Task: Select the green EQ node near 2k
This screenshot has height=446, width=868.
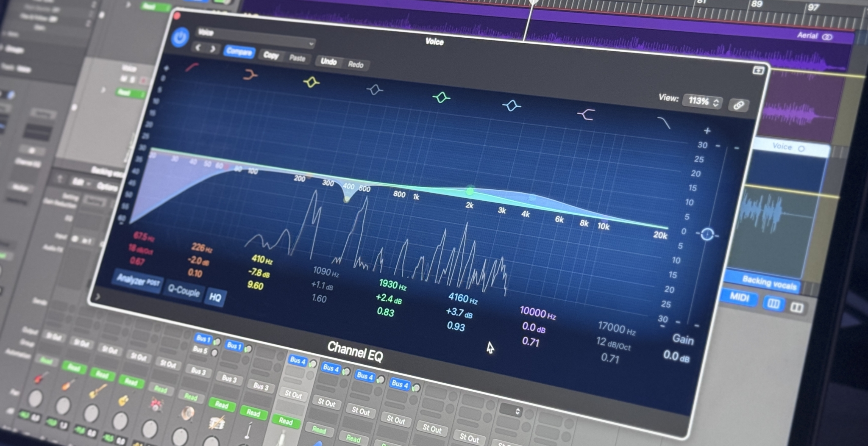Action: click(x=470, y=191)
